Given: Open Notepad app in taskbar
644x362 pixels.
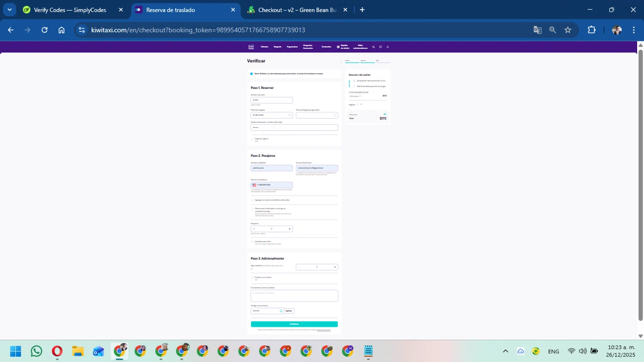Looking at the screenshot, I should [x=368, y=351].
